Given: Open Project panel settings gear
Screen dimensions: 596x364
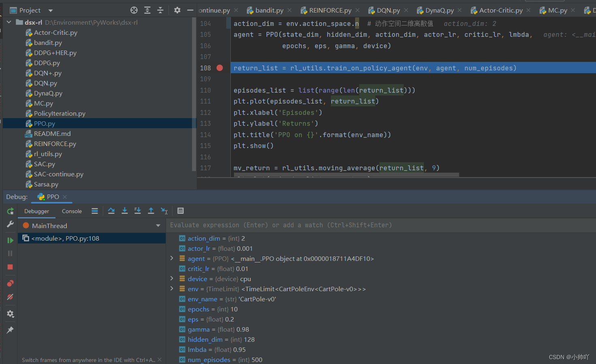Looking at the screenshot, I should pos(177,10).
